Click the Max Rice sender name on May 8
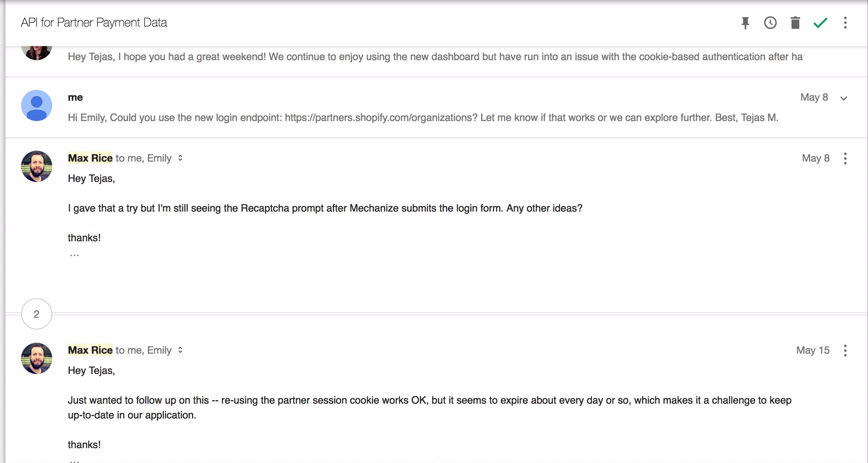Image resolution: width=868 pixels, height=463 pixels. point(90,158)
